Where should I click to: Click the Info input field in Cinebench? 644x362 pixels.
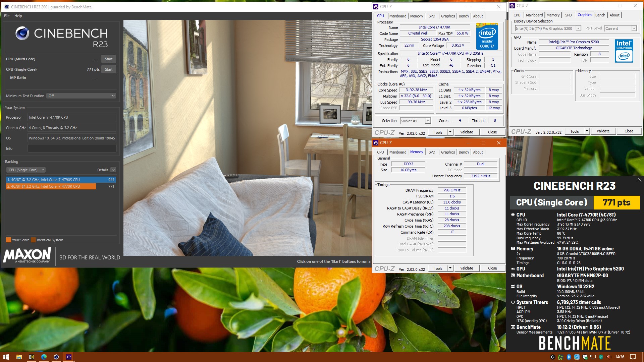(72, 148)
